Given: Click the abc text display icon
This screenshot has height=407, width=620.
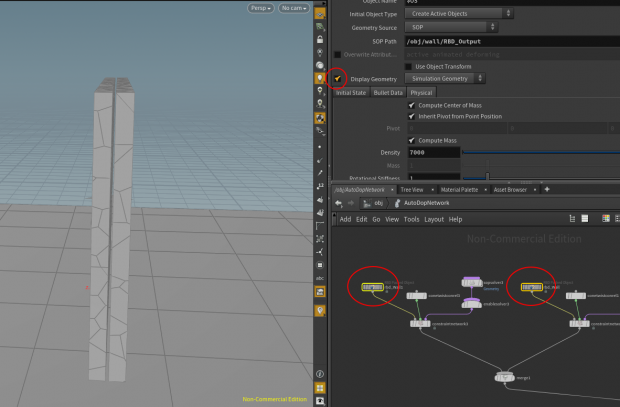Looking at the screenshot, I should pos(320,278).
